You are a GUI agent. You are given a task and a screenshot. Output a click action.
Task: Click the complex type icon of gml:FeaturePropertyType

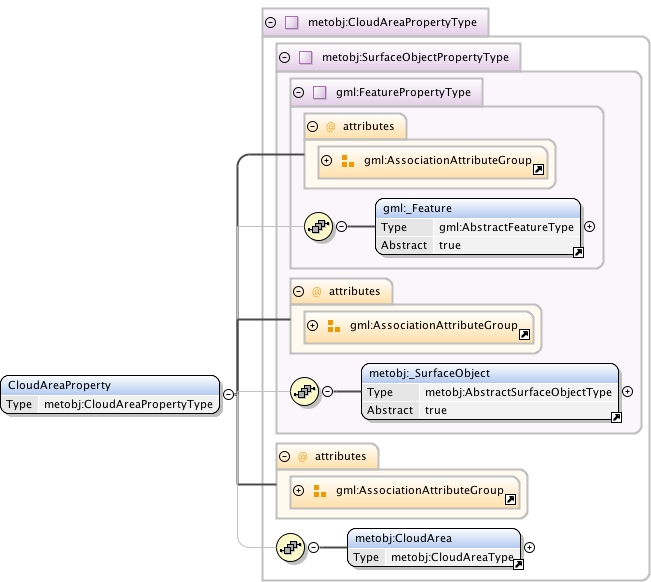coord(320,92)
